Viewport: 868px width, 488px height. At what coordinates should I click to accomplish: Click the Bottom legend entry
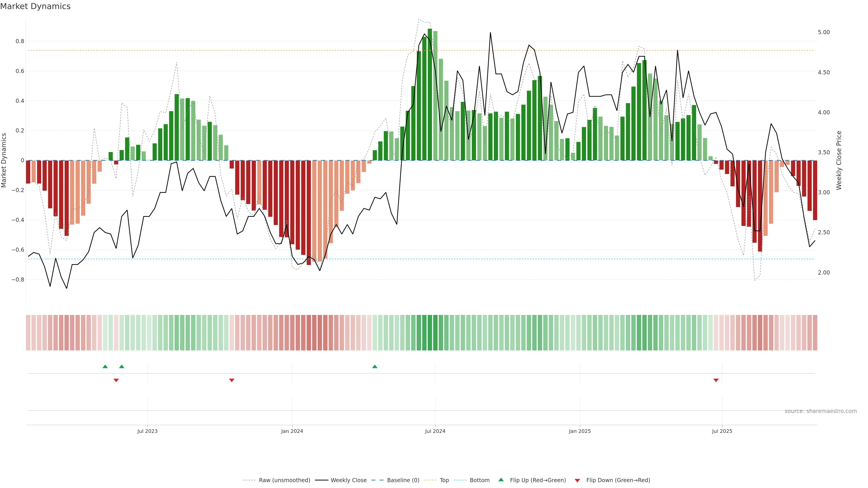click(x=479, y=480)
